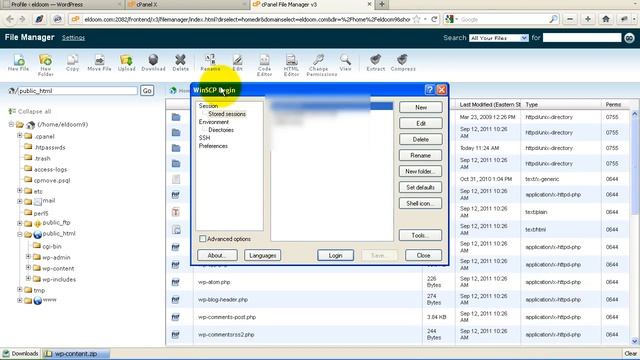The image size is (640, 360).
Task: Click the browser home icon
Action: pyautogui.click(x=606, y=19)
